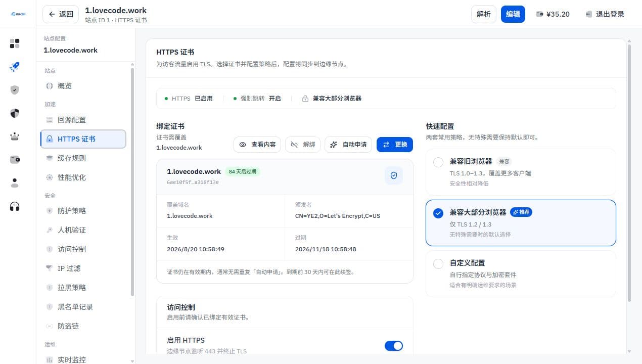The width and height of the screenshot is (642, 364).
Task: Click issuer text CN=YE2,O=Let's Encrypt,C=US
Action: coord(338,216)
